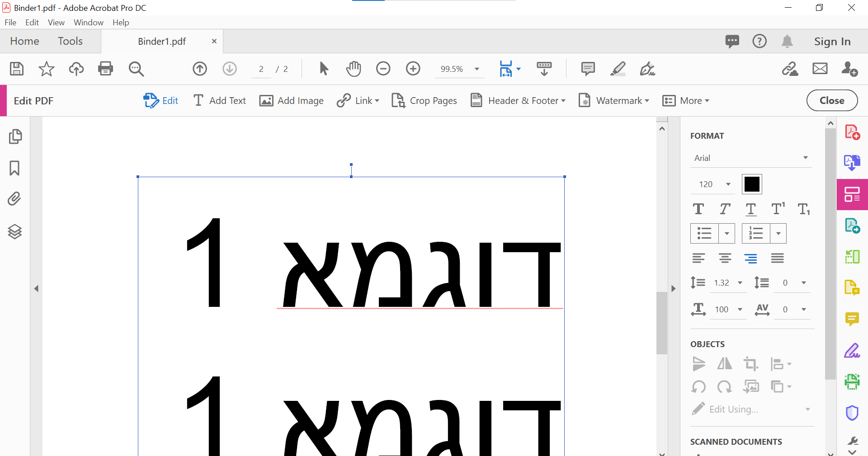Click the cloud upload icon

[76, 69]
